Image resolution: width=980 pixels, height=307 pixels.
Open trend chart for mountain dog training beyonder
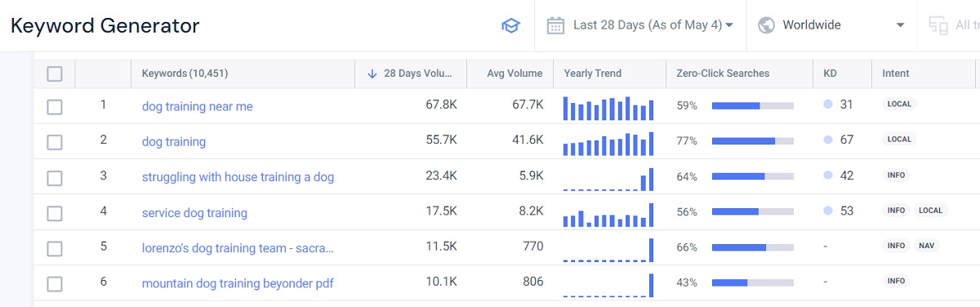point(608,286)
